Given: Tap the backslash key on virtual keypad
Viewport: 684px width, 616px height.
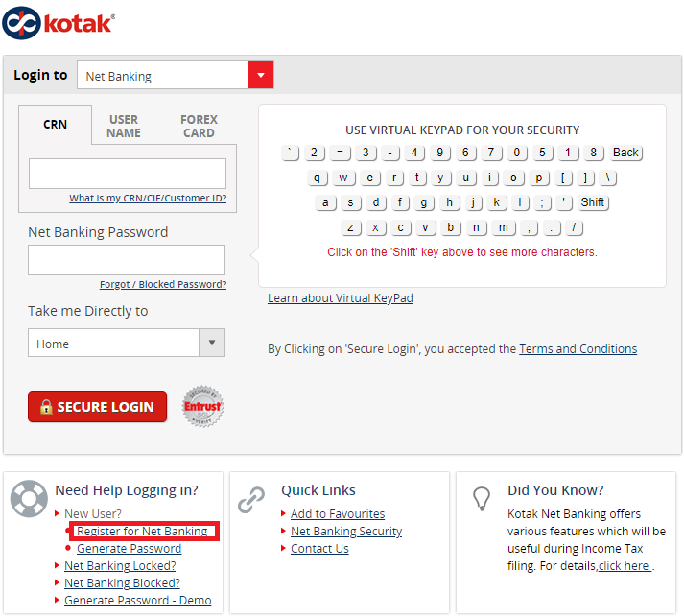Looking at the screenshot, I should click(x=607, y=178).
